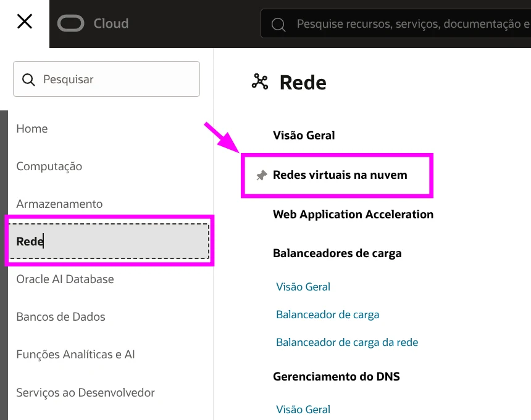Focus the top resource search field
This screenshot has width=531, height=420.
(396, 23)
